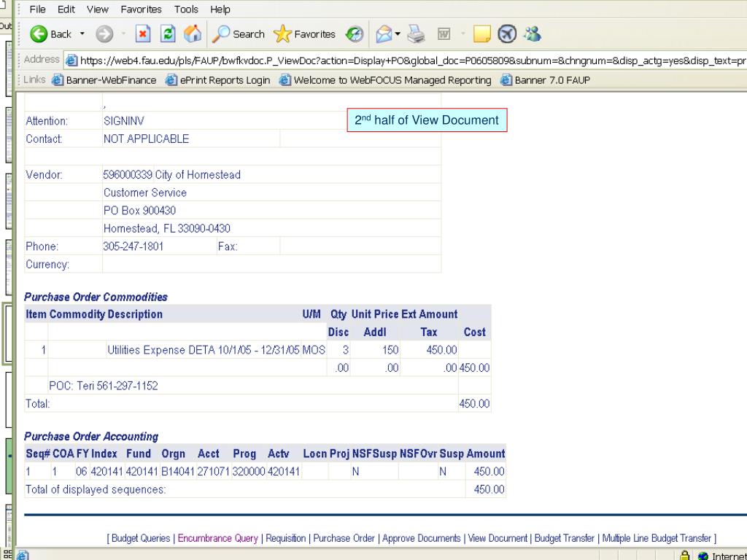Follow the View Document footer link

[x=498, y=538]
